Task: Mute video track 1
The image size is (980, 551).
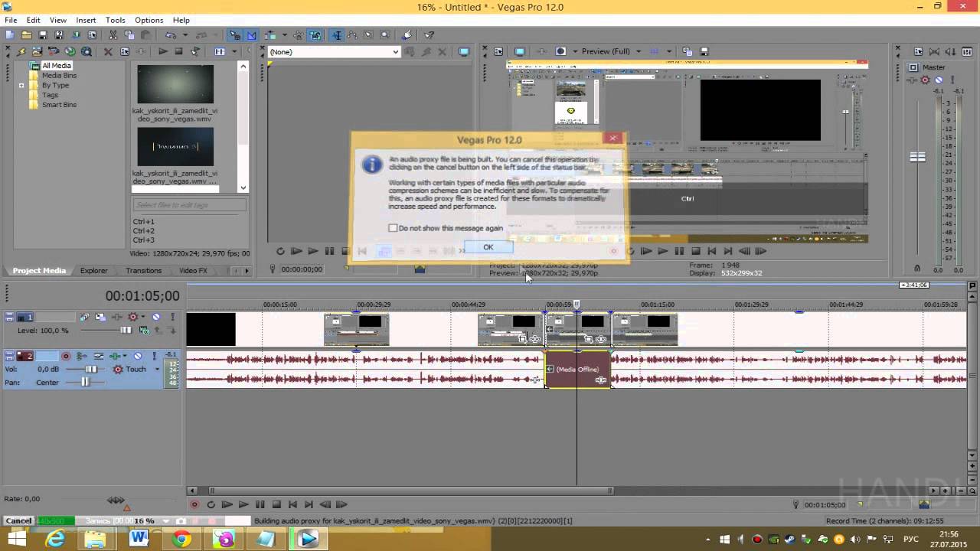Action: (156, 317)
